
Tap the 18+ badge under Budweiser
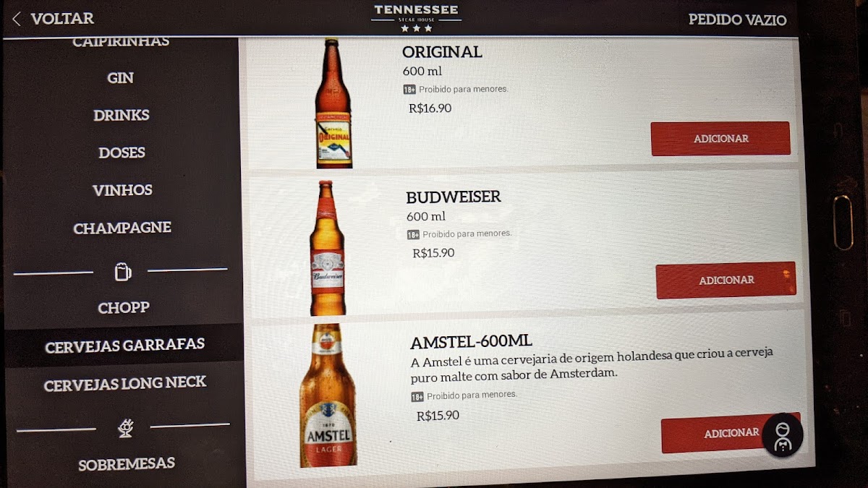coord(413,235)
